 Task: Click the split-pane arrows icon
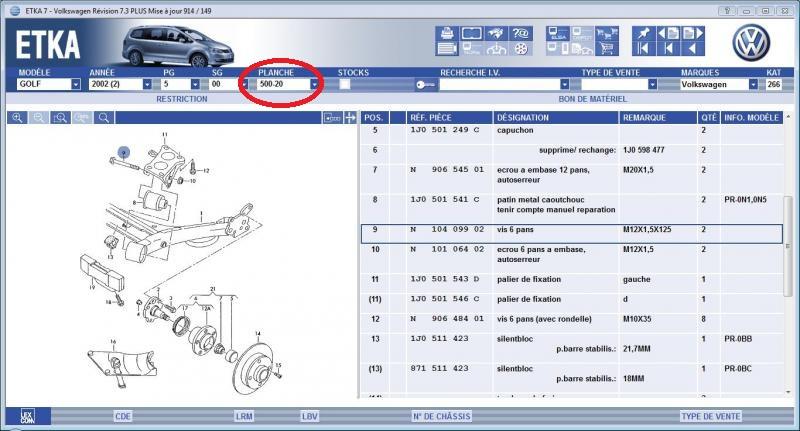[x=350, y=118]
